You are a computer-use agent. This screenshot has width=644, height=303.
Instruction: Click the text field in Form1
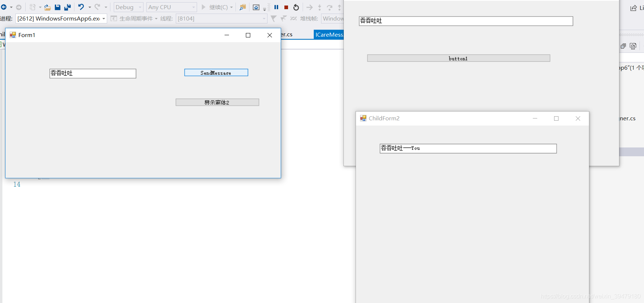pyautogui.click(x=93, y=73)
